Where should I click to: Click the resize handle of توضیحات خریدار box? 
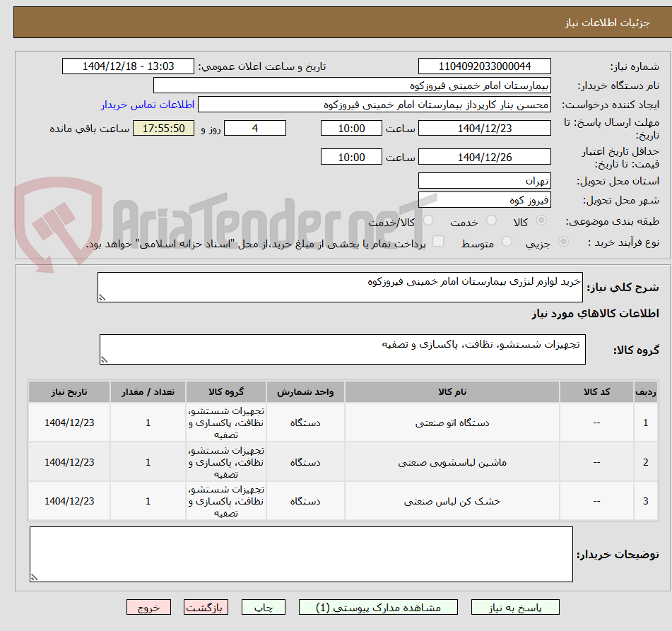(x=35, y=577)
